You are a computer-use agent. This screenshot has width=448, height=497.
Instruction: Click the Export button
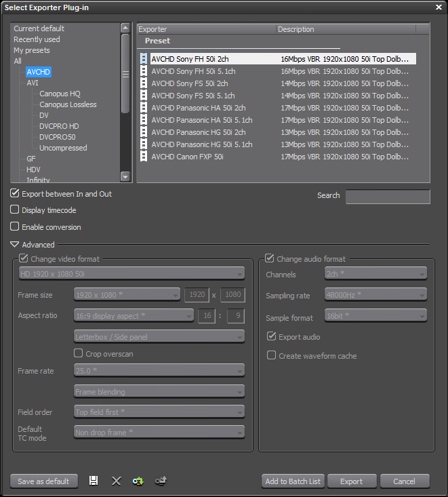click(352, 481)
